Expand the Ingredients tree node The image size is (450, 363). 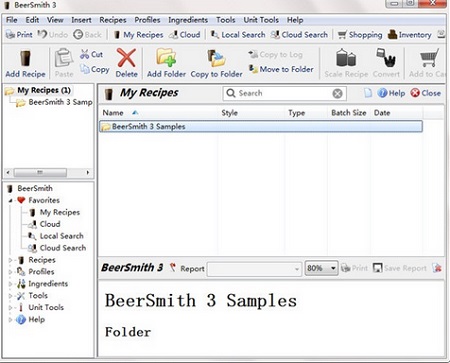point(10,284)
